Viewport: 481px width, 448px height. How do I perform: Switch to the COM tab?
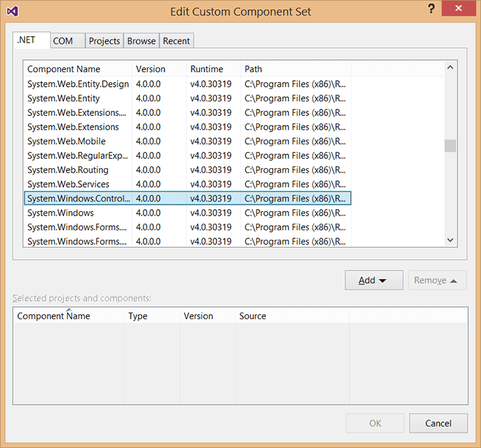coord(67,41)
